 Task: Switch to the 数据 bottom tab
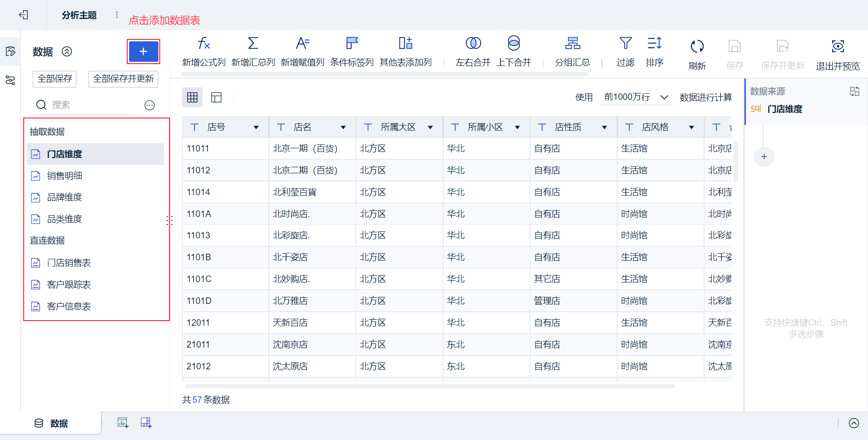[52, 423]
